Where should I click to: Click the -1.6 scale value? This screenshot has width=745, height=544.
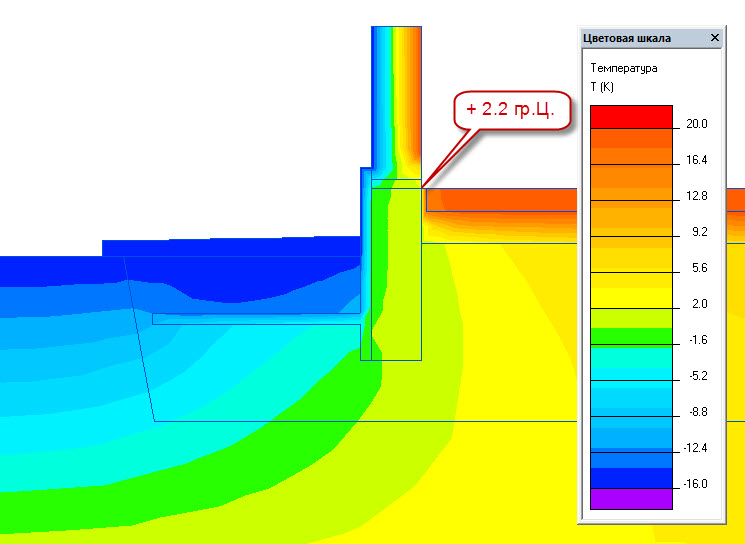pos(697,340)
